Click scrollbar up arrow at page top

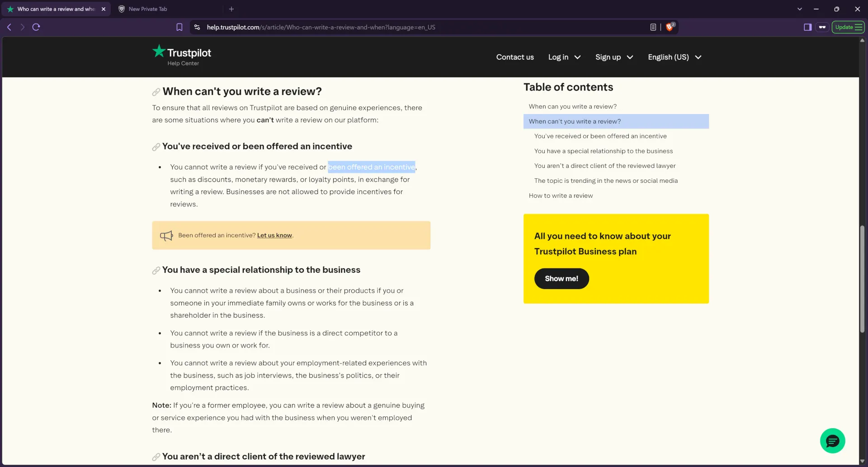tap(862, 40)
